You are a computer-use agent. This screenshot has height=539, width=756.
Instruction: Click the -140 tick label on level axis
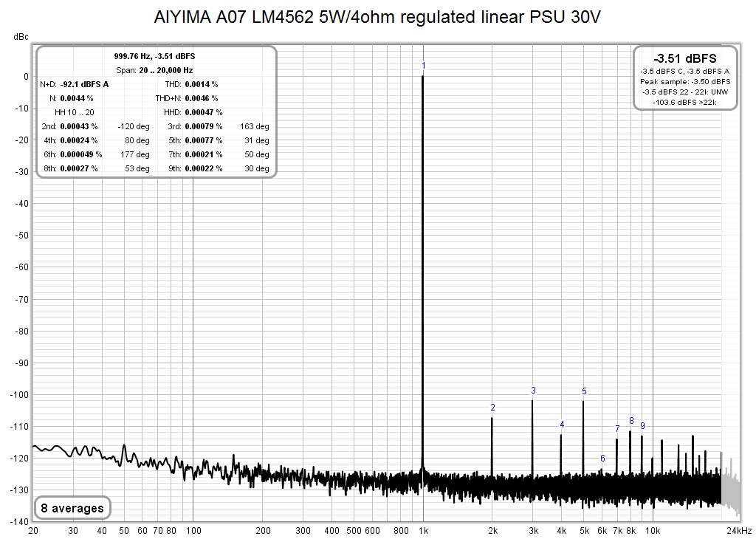20,521
